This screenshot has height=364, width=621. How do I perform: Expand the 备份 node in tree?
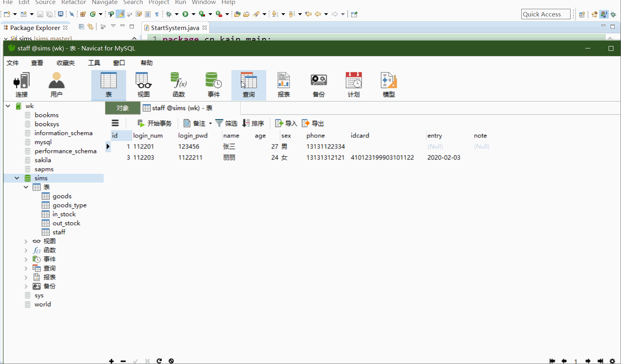(26, 286)
